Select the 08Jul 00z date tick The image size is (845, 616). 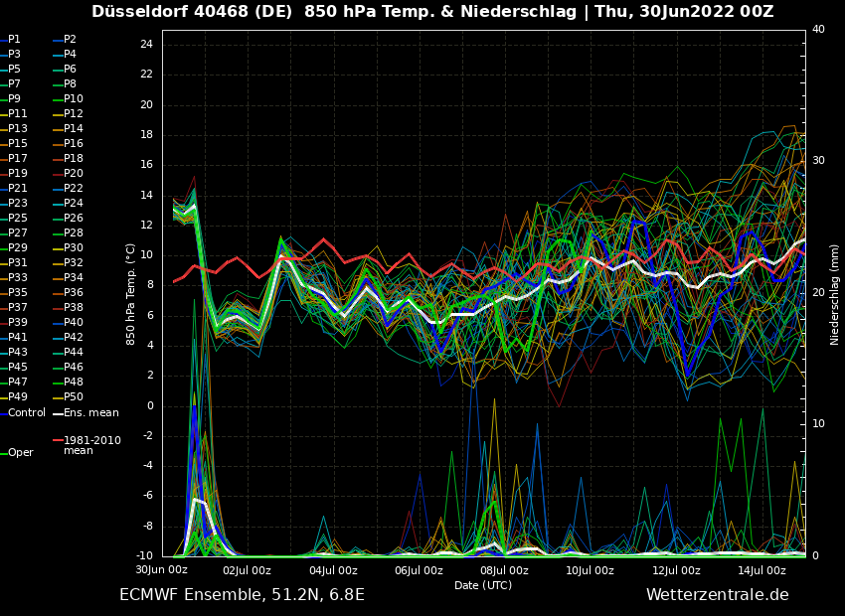click(504, 570)
